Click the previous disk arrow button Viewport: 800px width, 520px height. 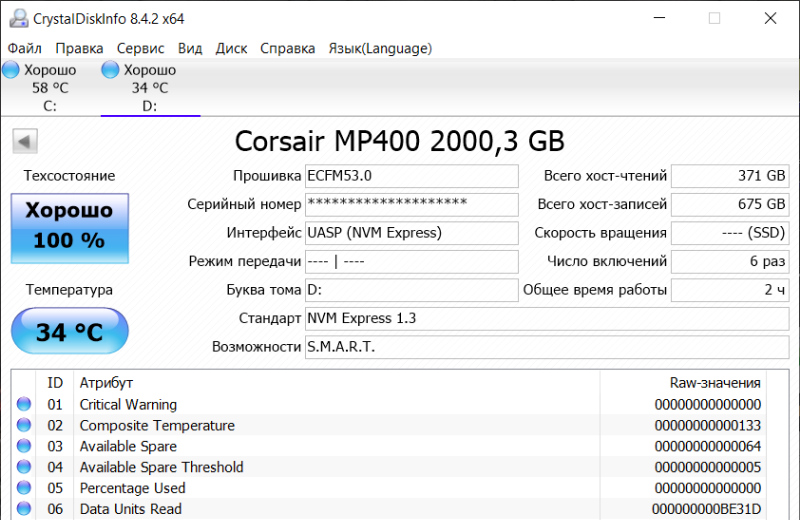[25, 141]
